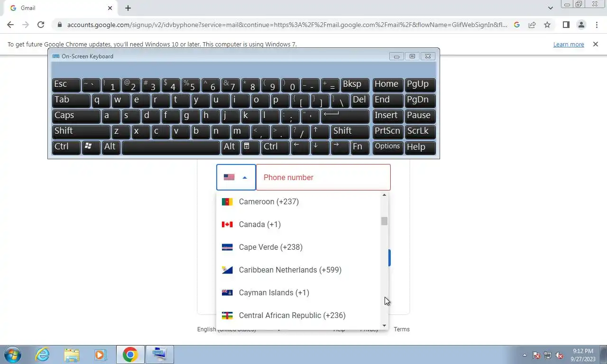The height and width of the screenshot is (364, 607).
Task: Click the space bar key
Action: tap(171, 147)
